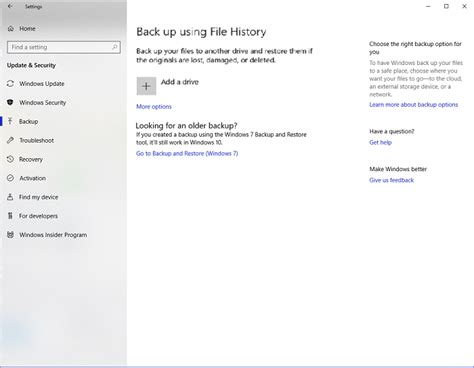Click Give us feedback link

point(391,180)
